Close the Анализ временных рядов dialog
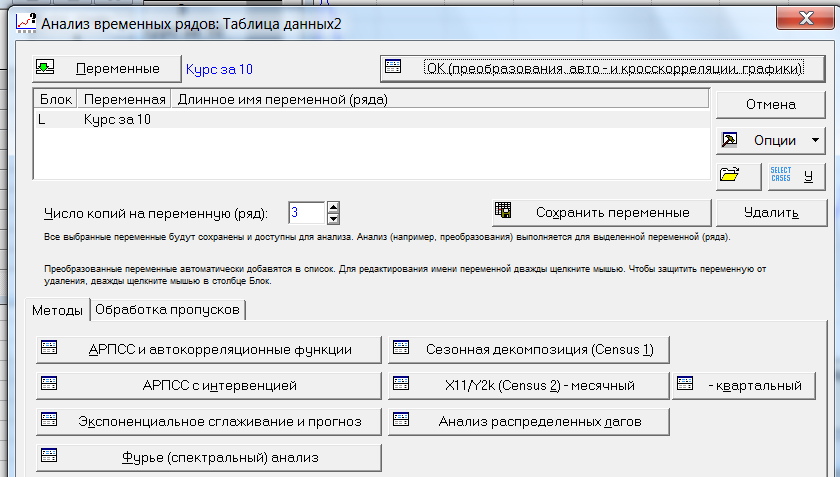This screenshot has width=840, height=477. (x=805, y=19)
